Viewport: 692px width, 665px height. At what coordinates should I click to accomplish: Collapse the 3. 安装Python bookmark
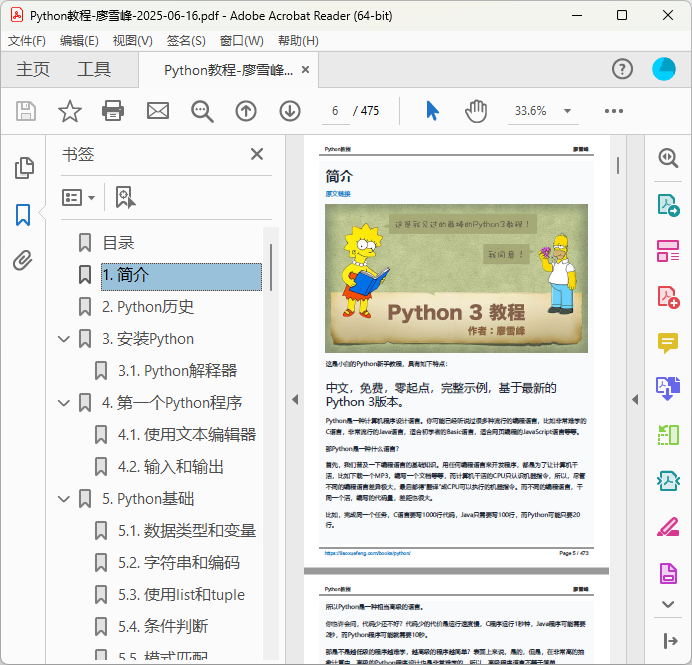coord(64,339)
